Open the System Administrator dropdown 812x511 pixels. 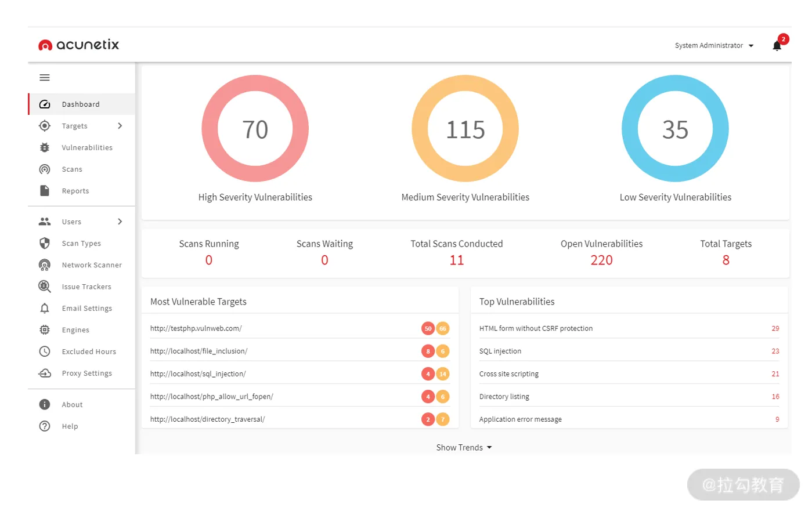714,46
